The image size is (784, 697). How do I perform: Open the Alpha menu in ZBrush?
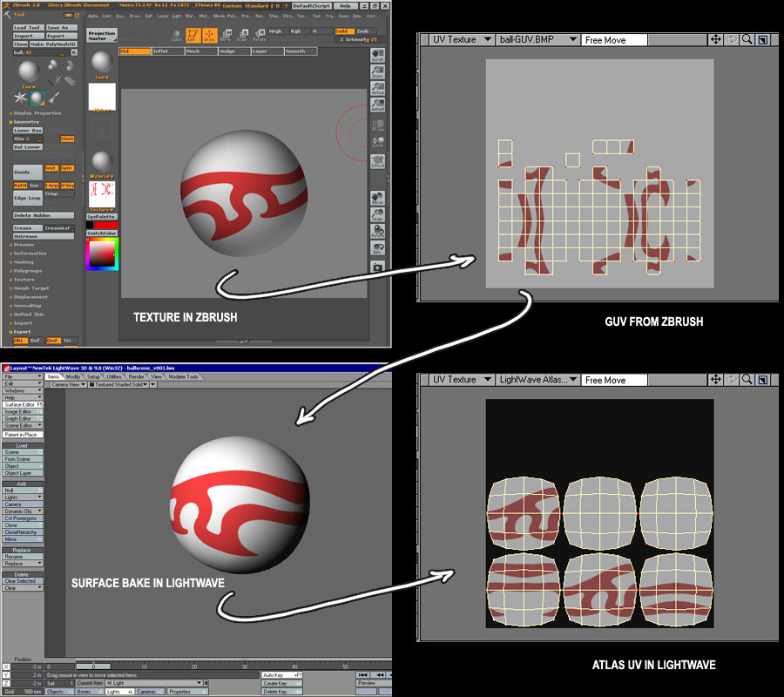point(93,16)
